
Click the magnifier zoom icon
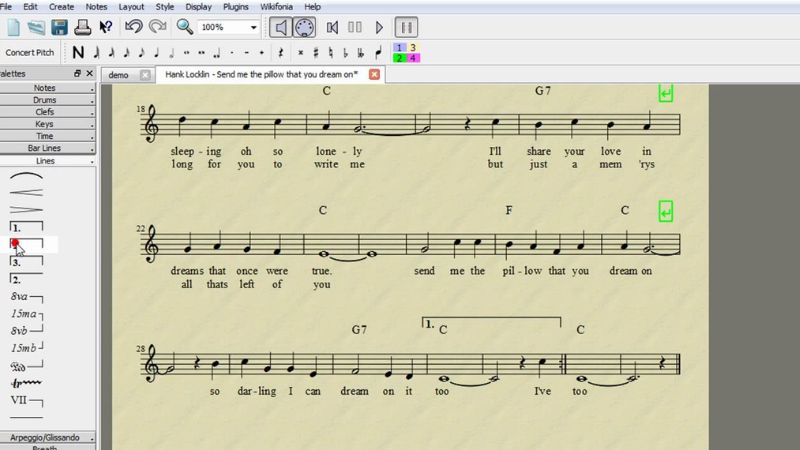(185, 27)
